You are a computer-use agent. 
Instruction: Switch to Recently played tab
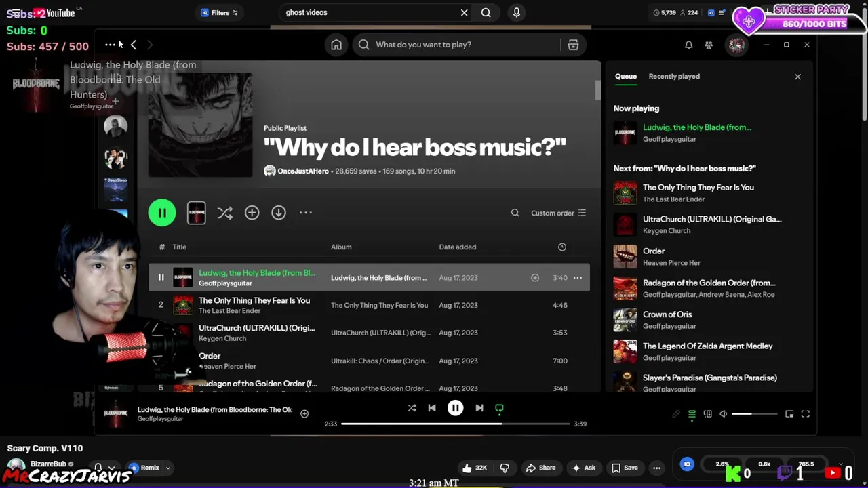click(x=674, y=76)
